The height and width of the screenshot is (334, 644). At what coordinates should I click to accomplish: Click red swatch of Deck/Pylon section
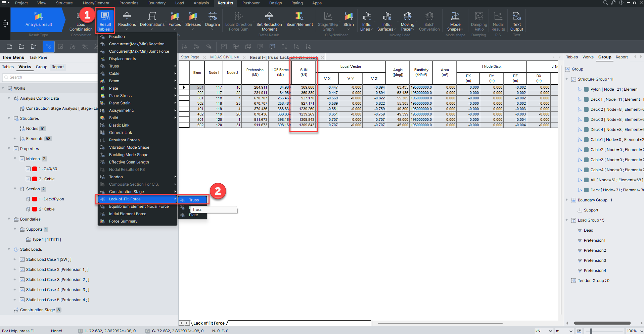tap(35, 199)
